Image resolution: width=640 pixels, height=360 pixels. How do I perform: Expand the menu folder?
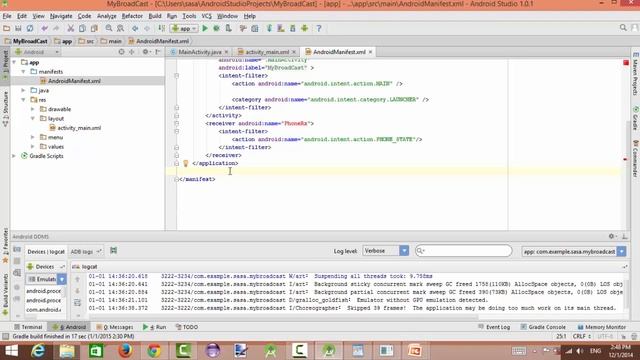coord(33,137)
